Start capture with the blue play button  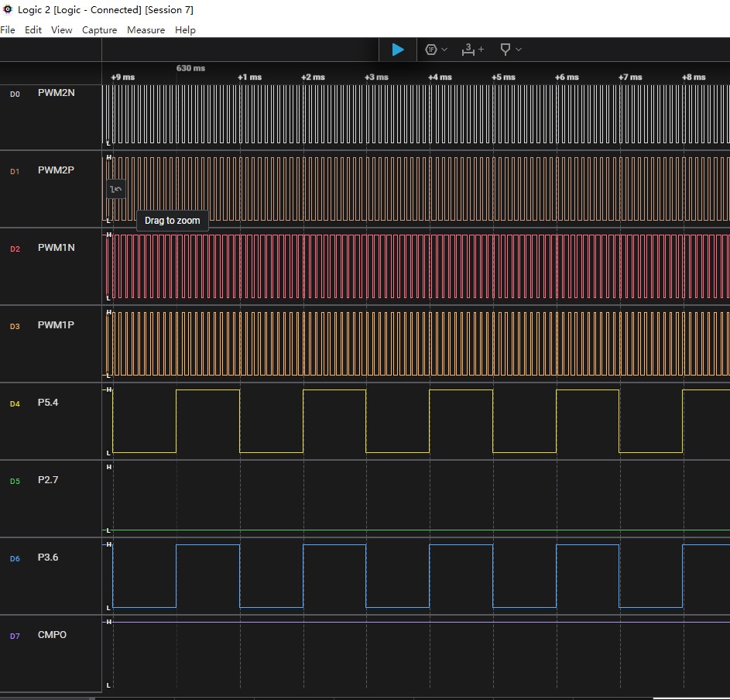pyautogui.click(x=398, y=50)
